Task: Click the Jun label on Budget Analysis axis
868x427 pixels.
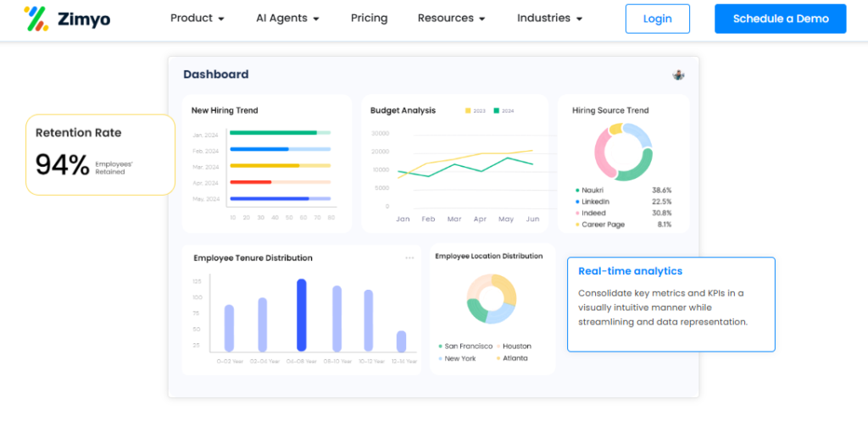Action: click(x=532, y=219)
